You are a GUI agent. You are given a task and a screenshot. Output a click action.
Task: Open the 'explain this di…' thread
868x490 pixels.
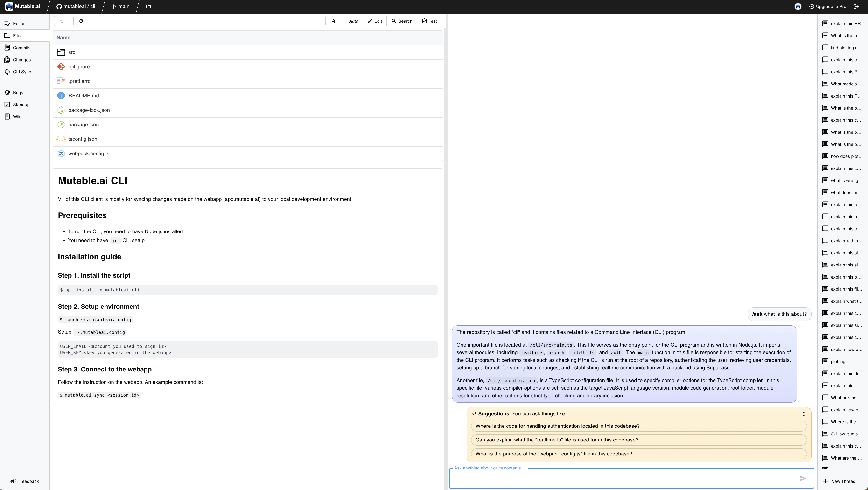click(x=842, y=374)
